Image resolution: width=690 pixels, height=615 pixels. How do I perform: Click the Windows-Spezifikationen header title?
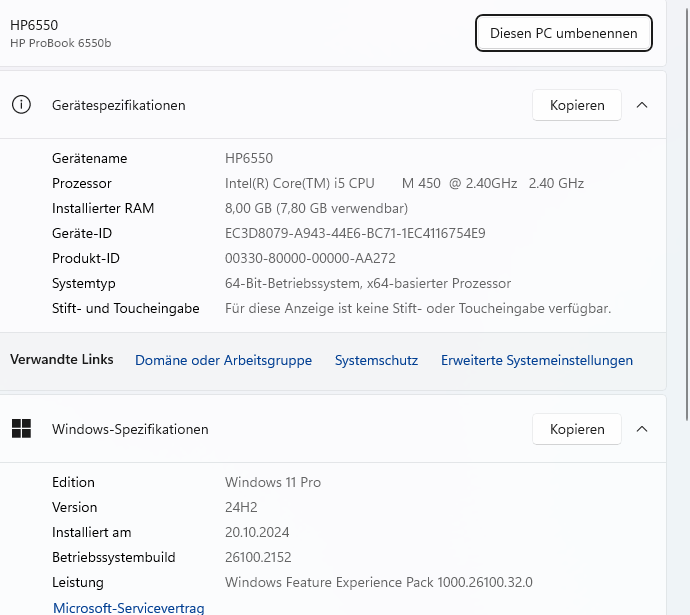tap(130, 429)
